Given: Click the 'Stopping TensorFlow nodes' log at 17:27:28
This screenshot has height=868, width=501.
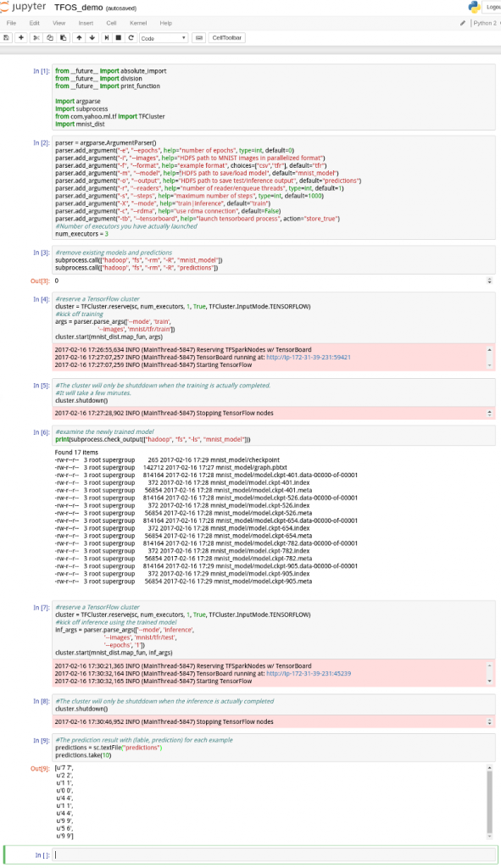Looking at the screenshot, I should pyautogui.click(x=164, y=413).
